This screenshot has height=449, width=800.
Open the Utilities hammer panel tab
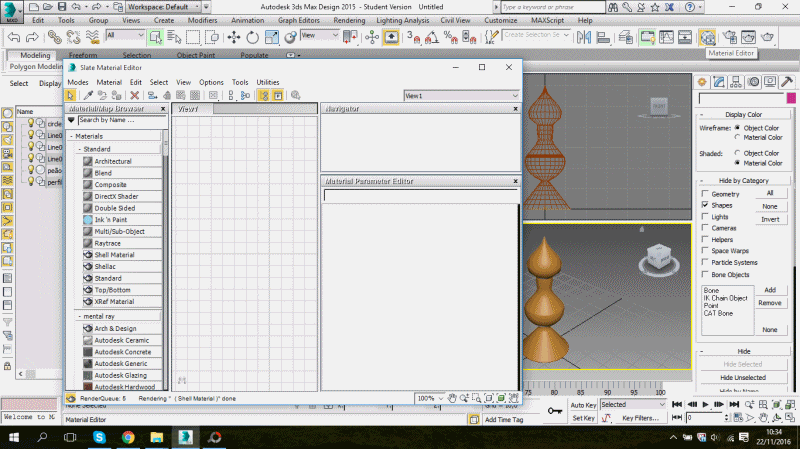(x=787, y=82)
